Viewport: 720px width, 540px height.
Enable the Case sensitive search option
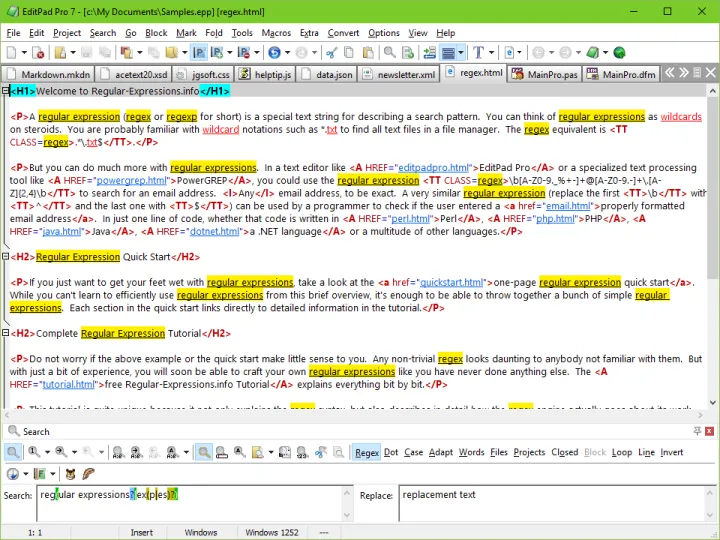[413, 452]
